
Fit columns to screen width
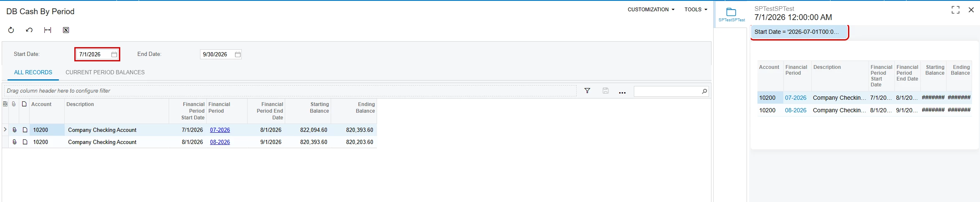pos(48,30)
